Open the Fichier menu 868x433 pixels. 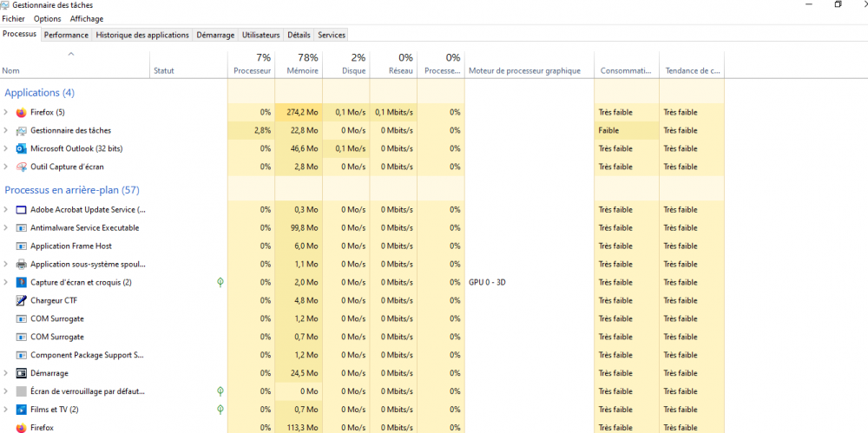13,18
